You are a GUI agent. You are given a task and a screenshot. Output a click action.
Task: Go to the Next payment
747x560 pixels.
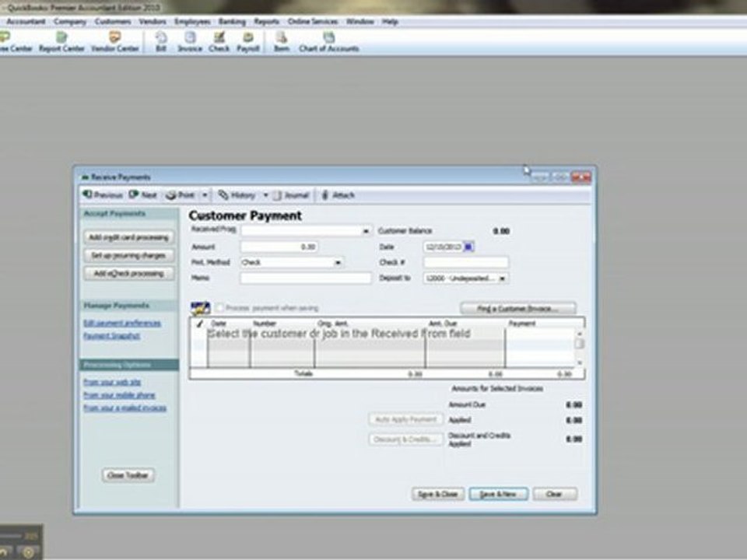pyautogui.click(x=143, y=194)
